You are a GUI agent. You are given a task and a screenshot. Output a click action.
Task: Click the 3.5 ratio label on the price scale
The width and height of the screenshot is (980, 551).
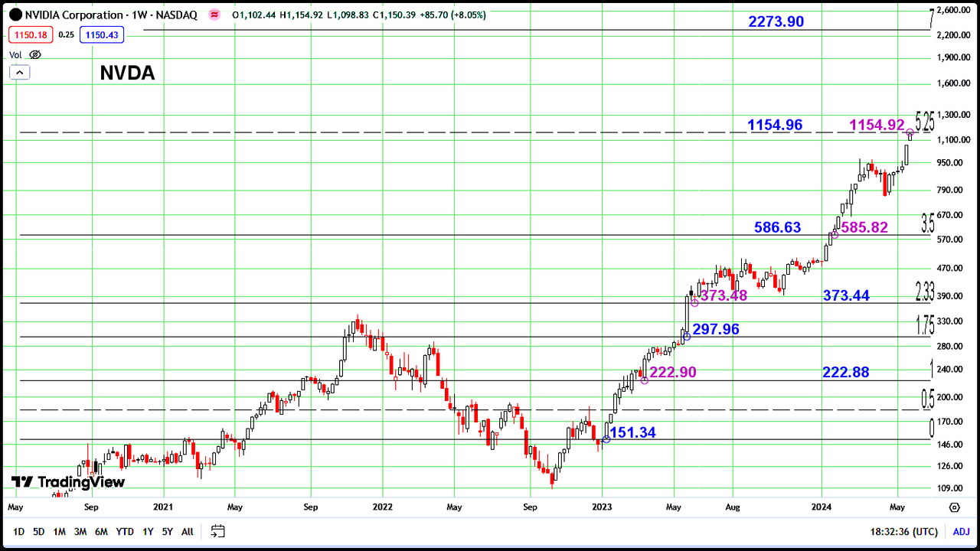928,223
